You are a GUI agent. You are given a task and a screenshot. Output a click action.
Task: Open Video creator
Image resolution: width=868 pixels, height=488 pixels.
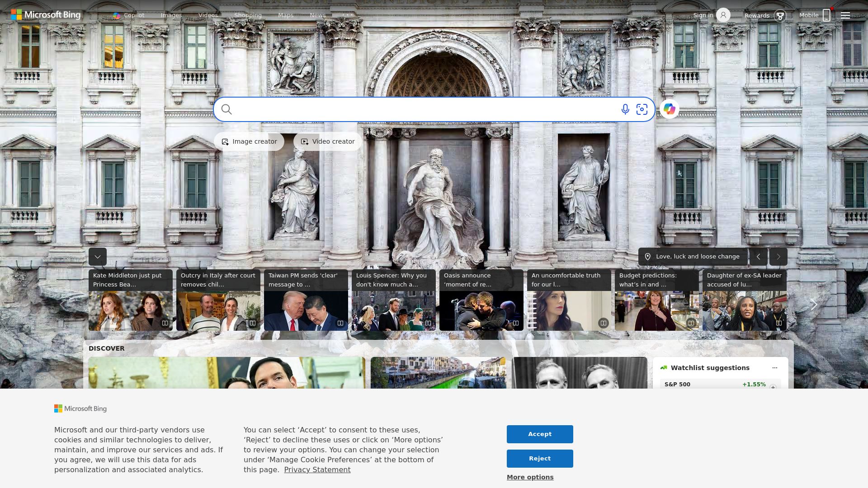327,141
